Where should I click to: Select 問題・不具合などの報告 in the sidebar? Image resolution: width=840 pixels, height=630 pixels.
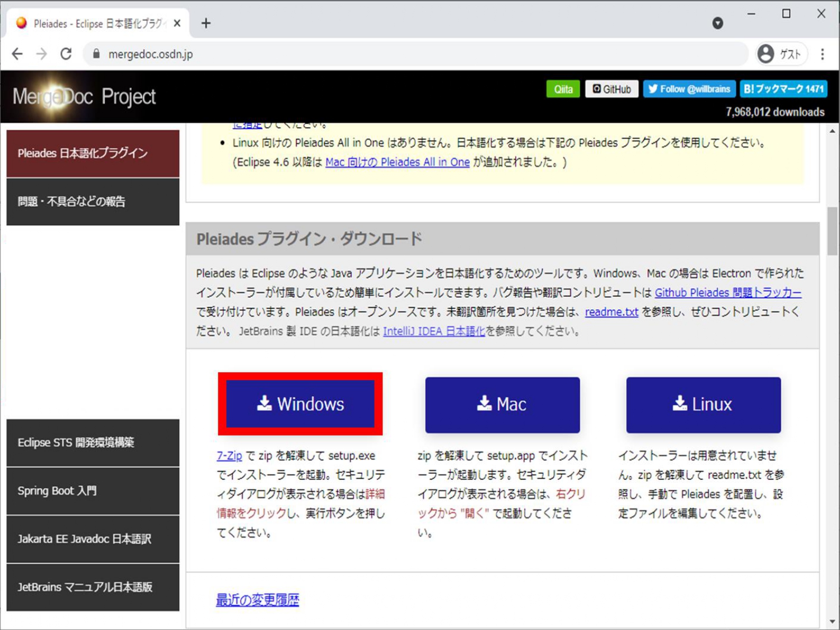click(73, 202)
